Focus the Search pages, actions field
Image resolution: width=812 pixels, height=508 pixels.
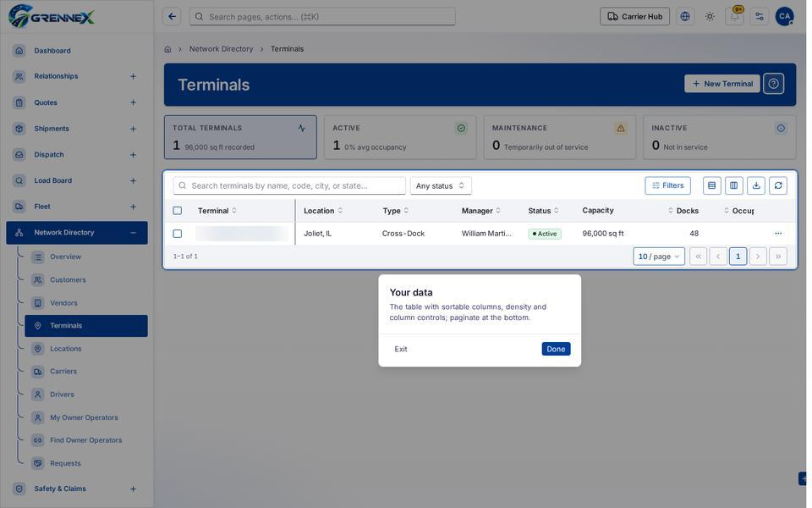tap(322, 17)
